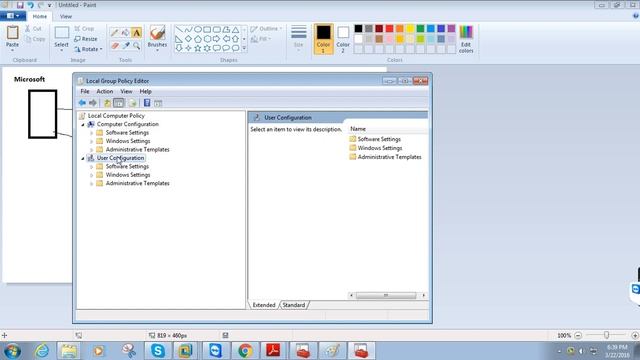Image resolution: width=640 pixels, height=360 pixels.
Task: Click the Paint file menu button
Action: [13, 16]
